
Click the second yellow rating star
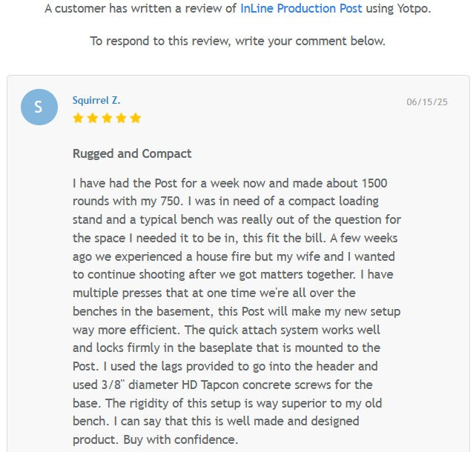pos(92,118)
